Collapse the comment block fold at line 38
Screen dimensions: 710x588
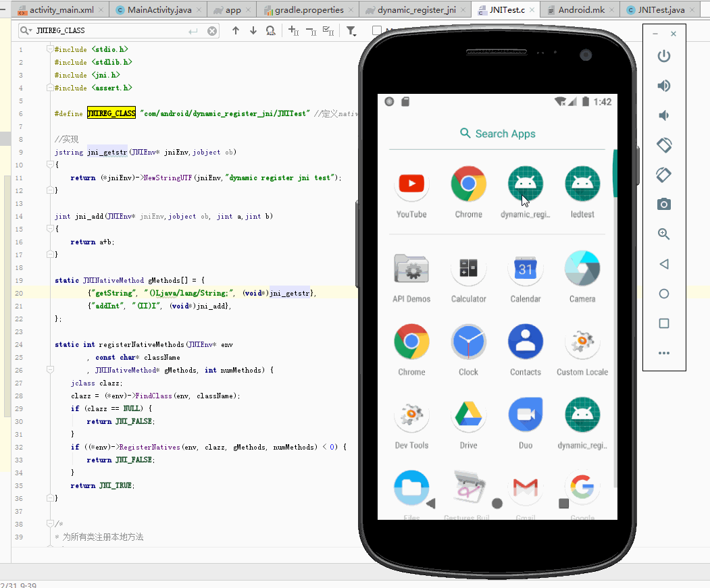coord(50,524)
